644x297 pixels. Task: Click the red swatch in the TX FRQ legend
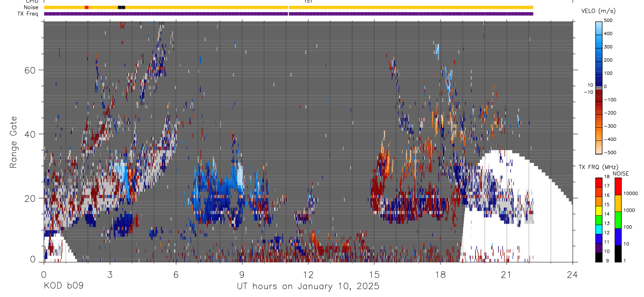[599, 183]
